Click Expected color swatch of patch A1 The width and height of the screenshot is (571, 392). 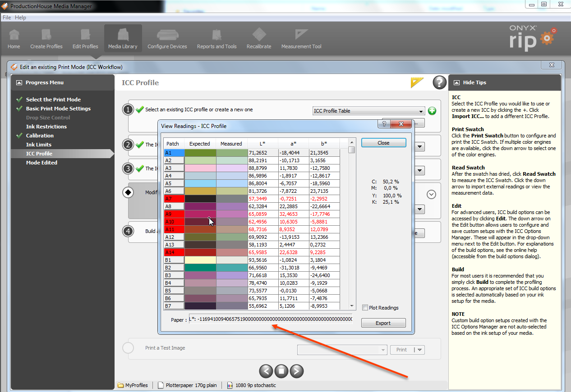click(200, 153)
